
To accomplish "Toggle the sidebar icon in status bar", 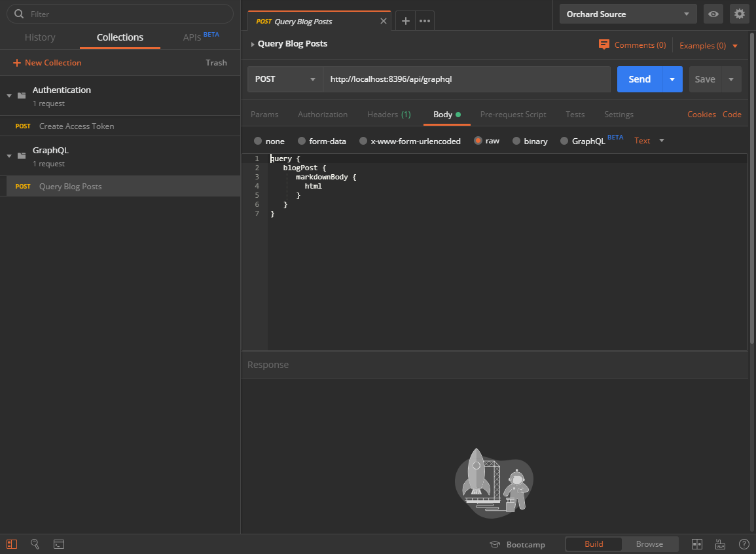I will click(x=12, y=544).
